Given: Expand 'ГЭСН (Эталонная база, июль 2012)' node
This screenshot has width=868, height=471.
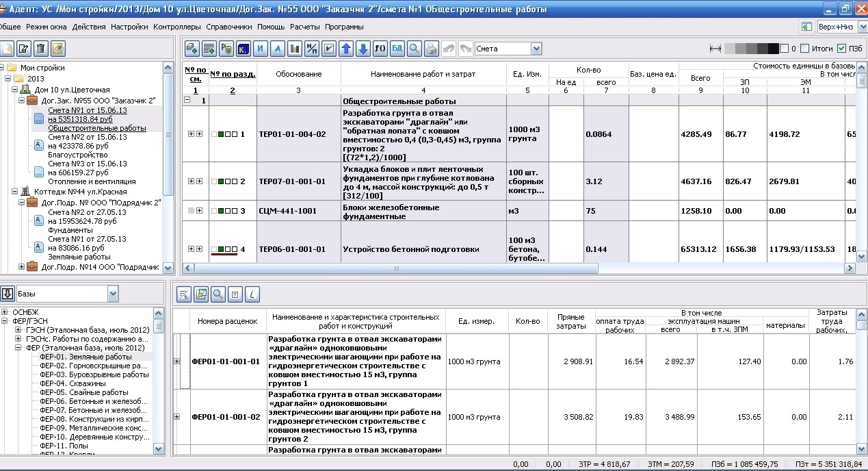Looking at the screenshot, I should (x=18, y=330).
